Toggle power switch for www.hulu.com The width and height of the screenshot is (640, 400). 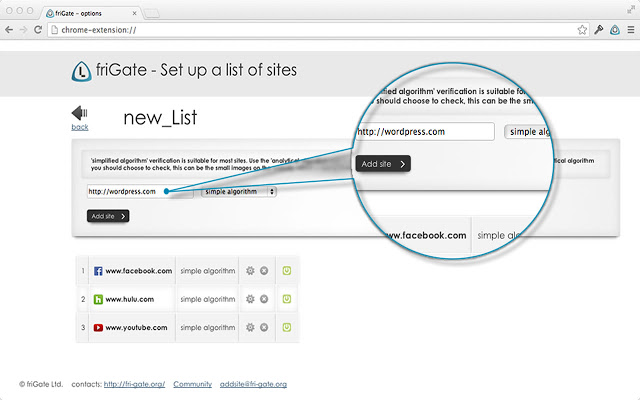(x=287, y=299)
